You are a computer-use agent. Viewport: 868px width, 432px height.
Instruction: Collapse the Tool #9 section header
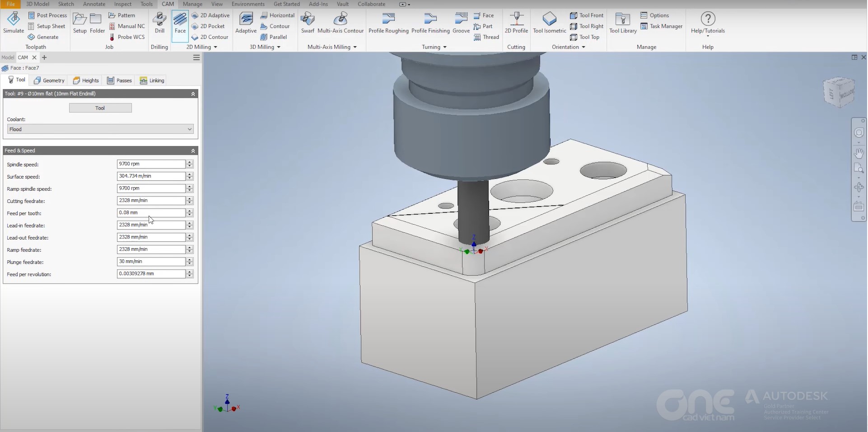(x=193, y=94)
